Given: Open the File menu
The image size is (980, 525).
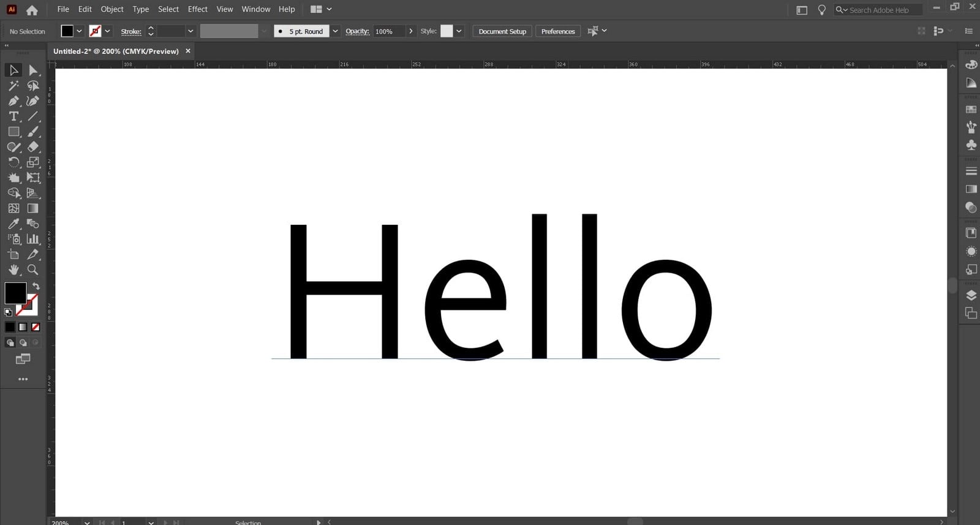Looking at the screenshot, I should point(63,9).
